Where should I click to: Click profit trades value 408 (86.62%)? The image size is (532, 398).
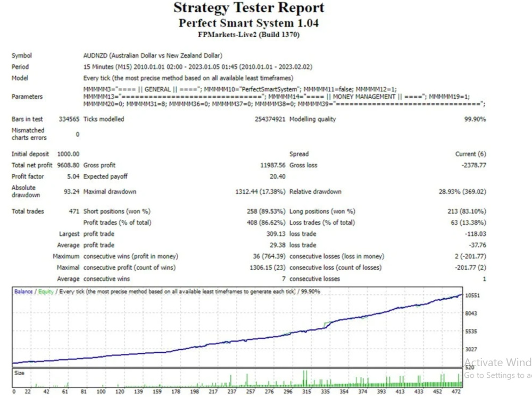coord(266,223)
